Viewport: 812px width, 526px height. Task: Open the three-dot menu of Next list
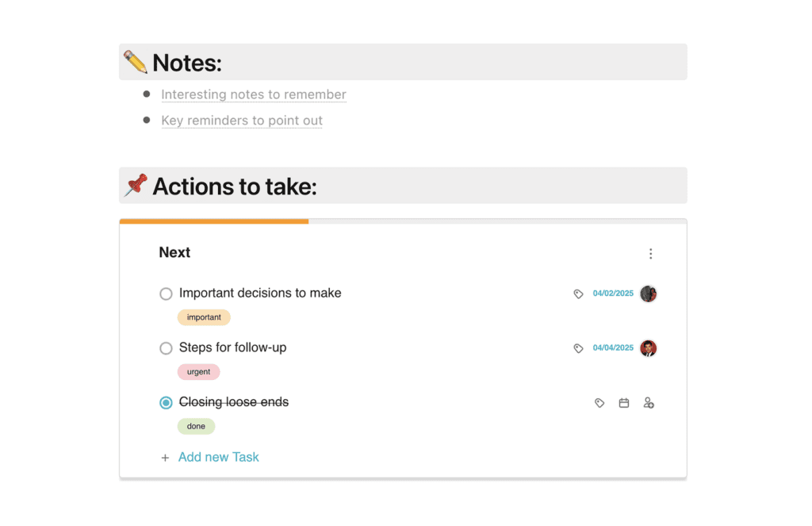(650, 254)
